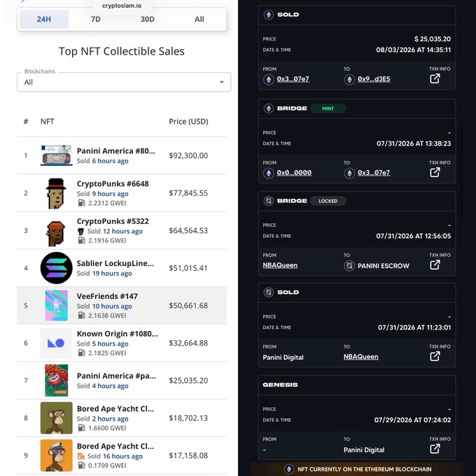Open the Panini America #80... title
The image size is (476, 476).
[x=116, y=151]
